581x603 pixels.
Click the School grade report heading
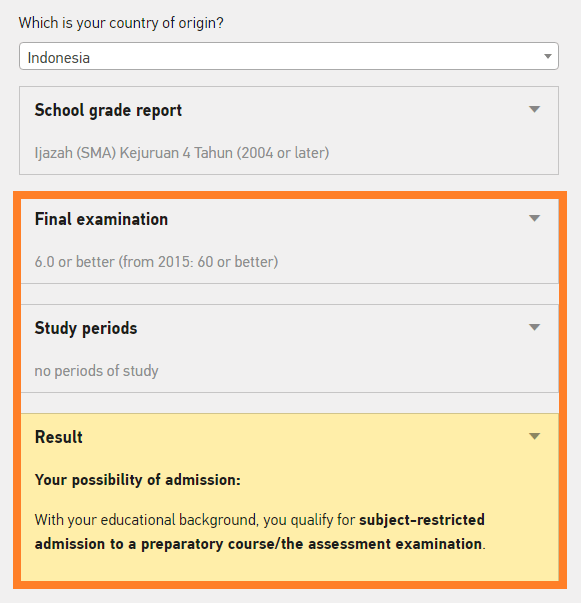108,110
